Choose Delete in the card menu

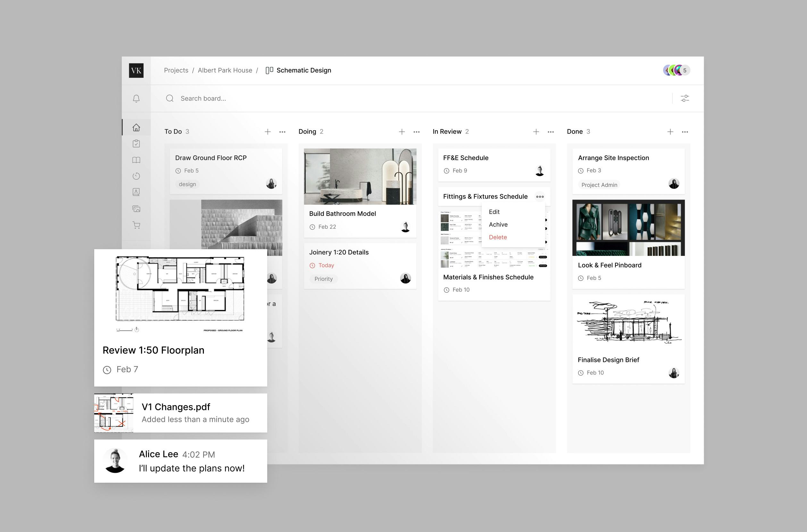tap(498, 237)
